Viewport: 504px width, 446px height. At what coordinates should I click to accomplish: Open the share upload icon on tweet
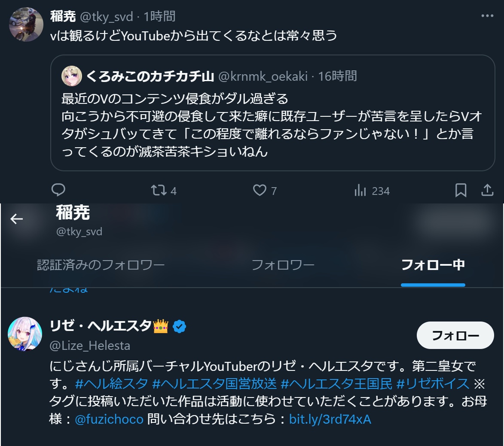[x=487, y=190]
